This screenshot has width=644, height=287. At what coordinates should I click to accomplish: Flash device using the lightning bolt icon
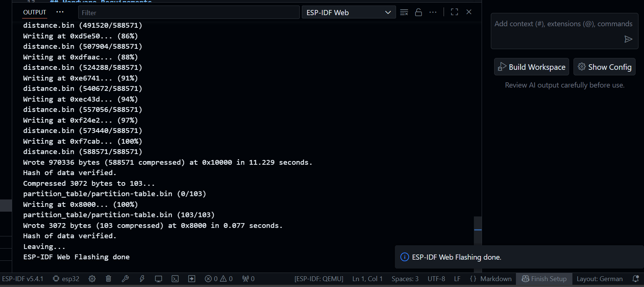pyautogui.click(x=142, y=279)
